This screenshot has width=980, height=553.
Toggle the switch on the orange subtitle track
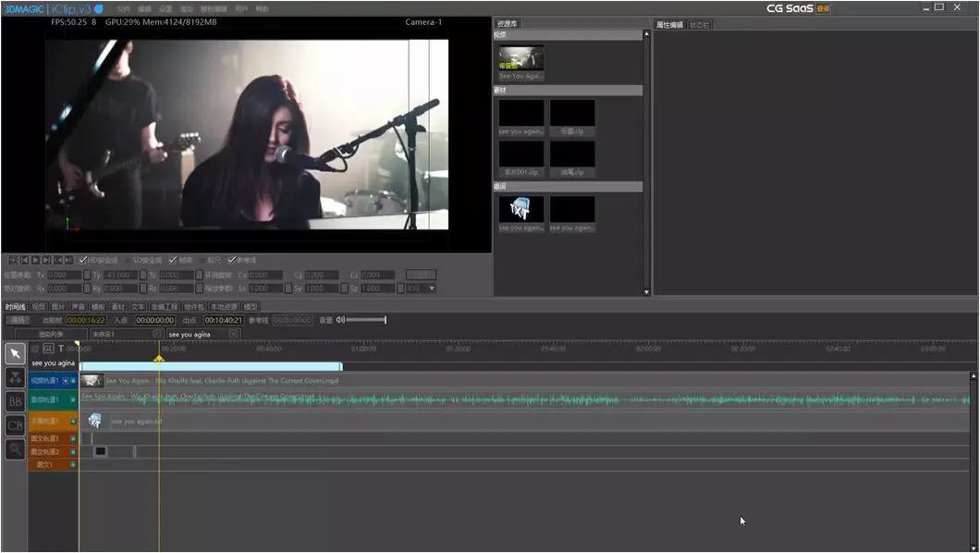73,421
